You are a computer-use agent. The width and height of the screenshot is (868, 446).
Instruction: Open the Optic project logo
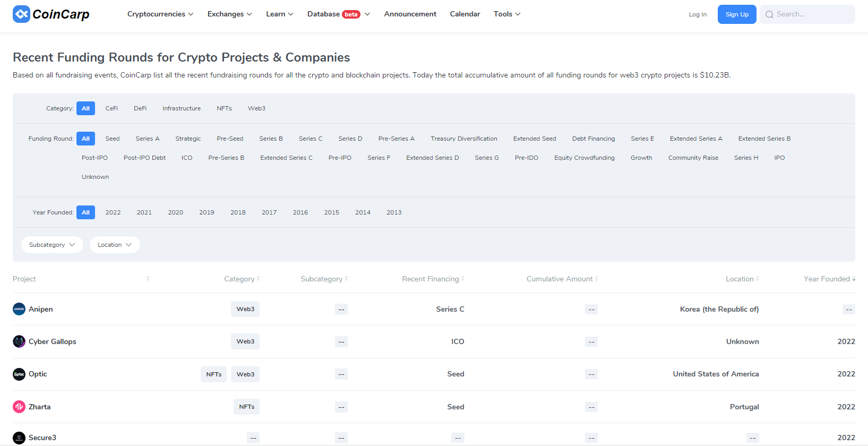tap(19, 374)
